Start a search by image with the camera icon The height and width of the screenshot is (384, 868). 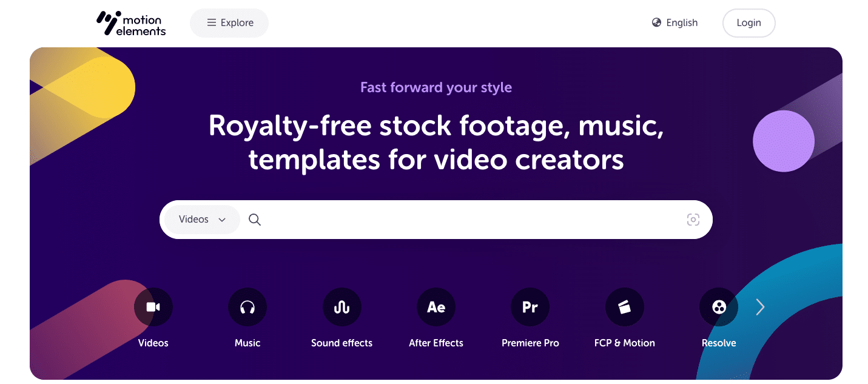click(x=693, y=220)
